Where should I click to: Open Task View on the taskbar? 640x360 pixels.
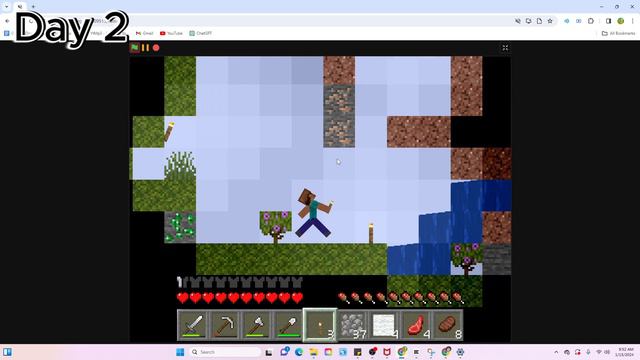coord(269,352)
